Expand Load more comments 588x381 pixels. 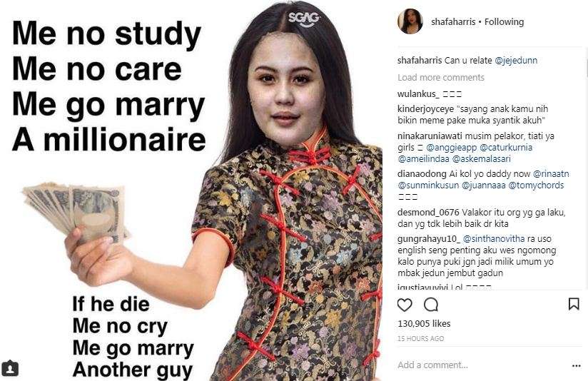tap(440, 77)
